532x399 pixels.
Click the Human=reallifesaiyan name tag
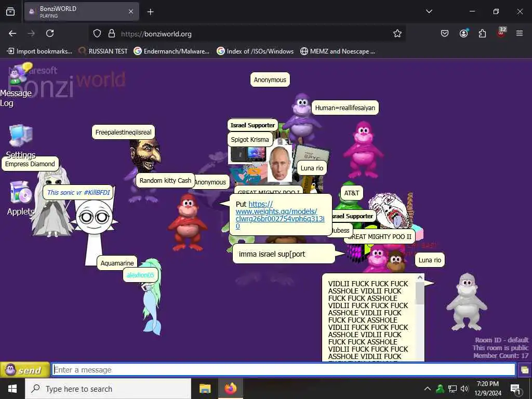pos(345,108)
